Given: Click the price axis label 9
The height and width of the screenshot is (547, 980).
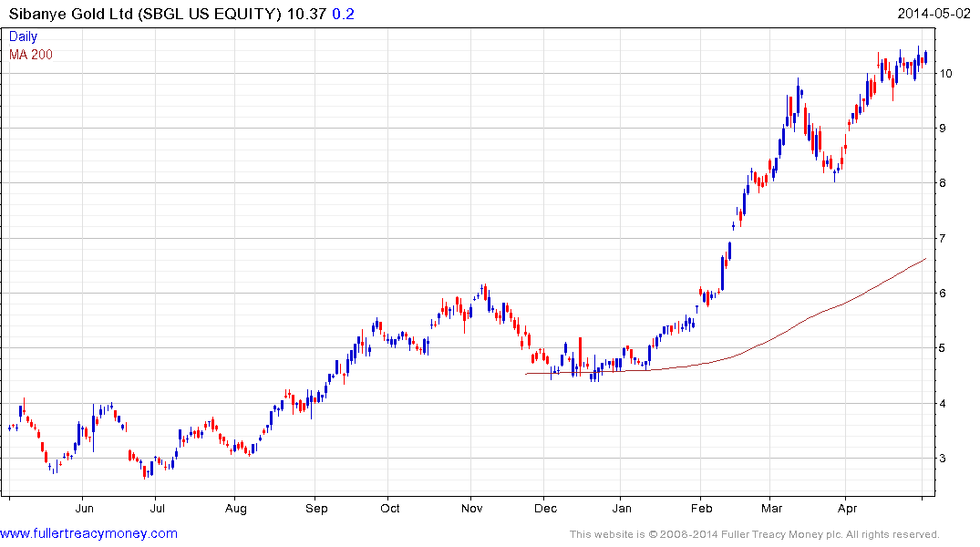Looking at the screenshot, I should [x=943, y=129].
